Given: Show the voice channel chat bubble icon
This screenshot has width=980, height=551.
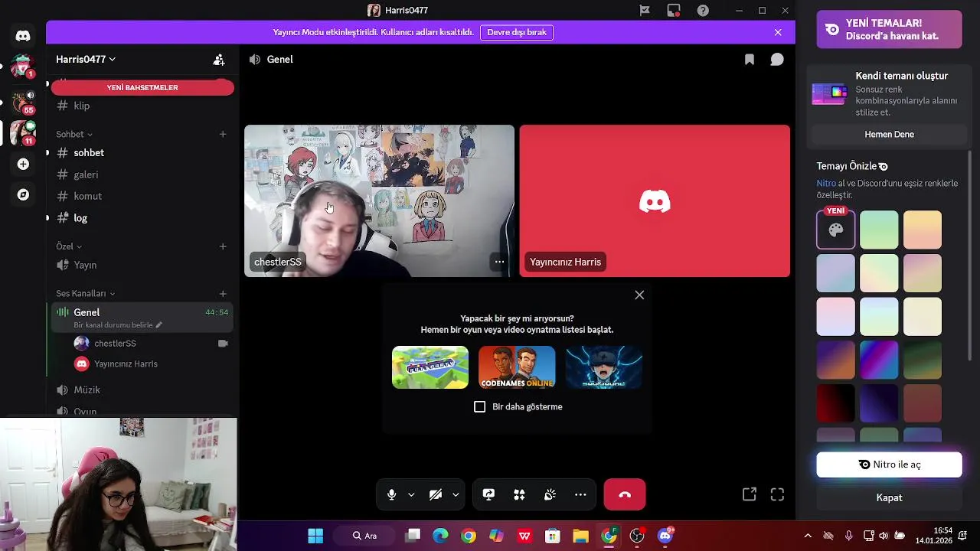Looking at the screenshot, I should pyautogui.click(x=777, y=60).
